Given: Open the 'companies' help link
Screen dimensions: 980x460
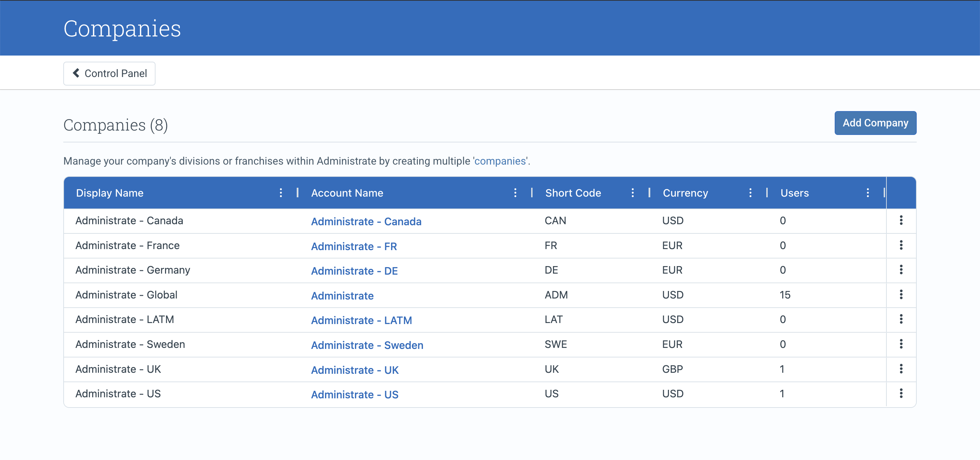Looking at the screenshot, I should click(x=500, y=161).
